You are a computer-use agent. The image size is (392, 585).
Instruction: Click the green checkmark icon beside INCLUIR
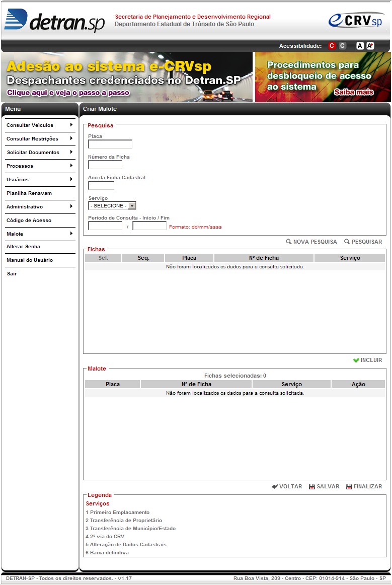(x=356, y=360)
